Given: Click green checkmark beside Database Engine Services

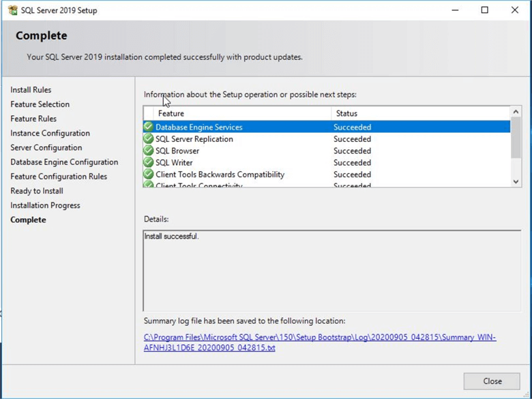Looking at the screenshot, I should click(148, 127).
